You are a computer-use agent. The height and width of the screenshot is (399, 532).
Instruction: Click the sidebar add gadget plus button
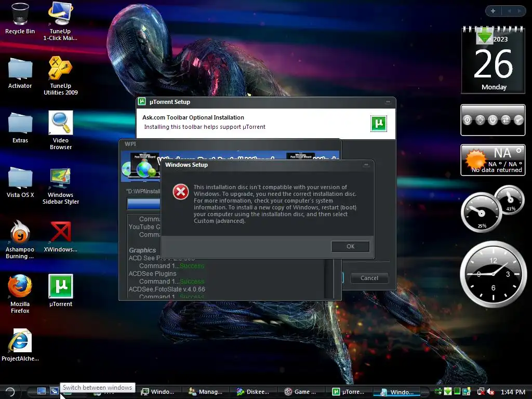493,11
